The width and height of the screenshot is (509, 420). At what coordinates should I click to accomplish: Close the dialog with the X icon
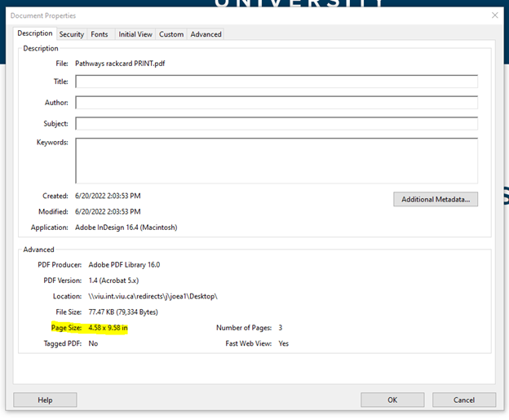coord(494,15)
